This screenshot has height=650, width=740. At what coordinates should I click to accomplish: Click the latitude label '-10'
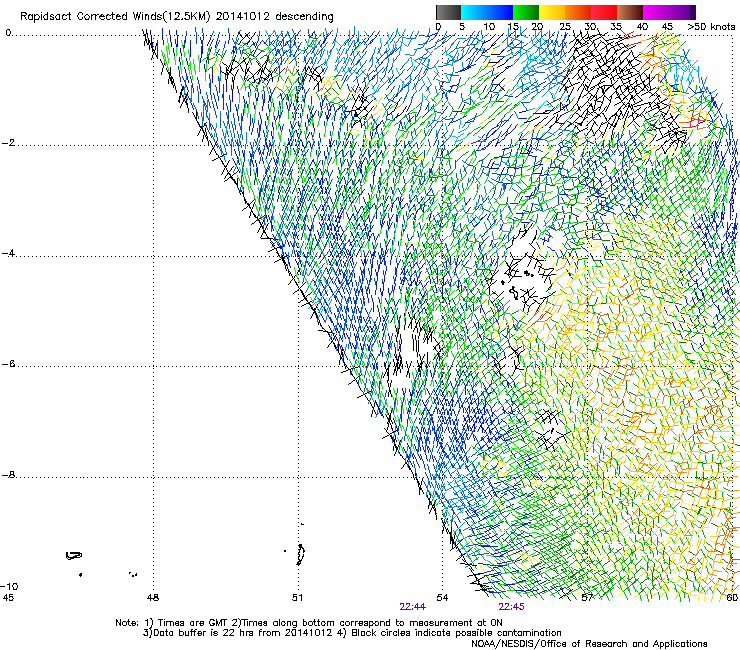pyautogui.click(x=9, y=586)
